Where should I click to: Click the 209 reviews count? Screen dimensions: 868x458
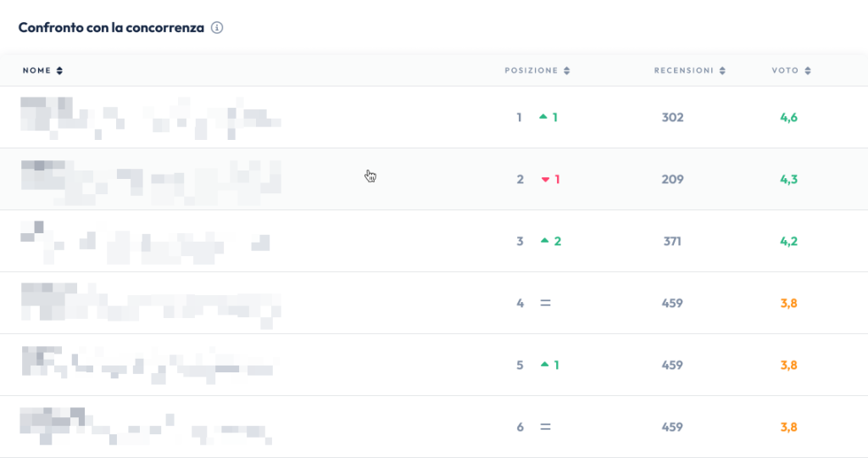point(672,179)
